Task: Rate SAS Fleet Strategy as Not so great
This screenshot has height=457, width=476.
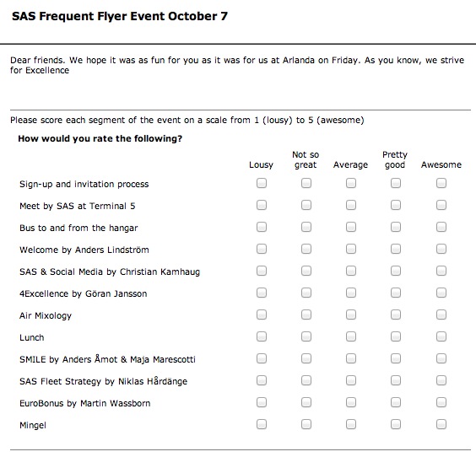Action: click(x=306, y=380)
